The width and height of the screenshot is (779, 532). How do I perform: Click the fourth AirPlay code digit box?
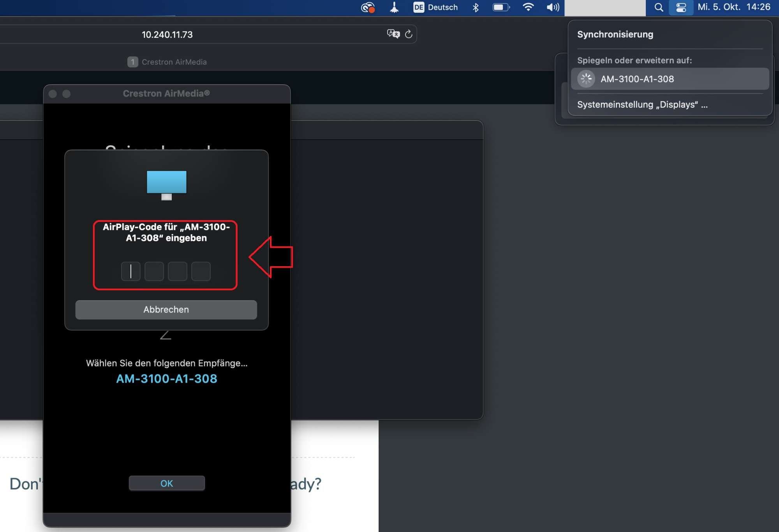point(201,271)
